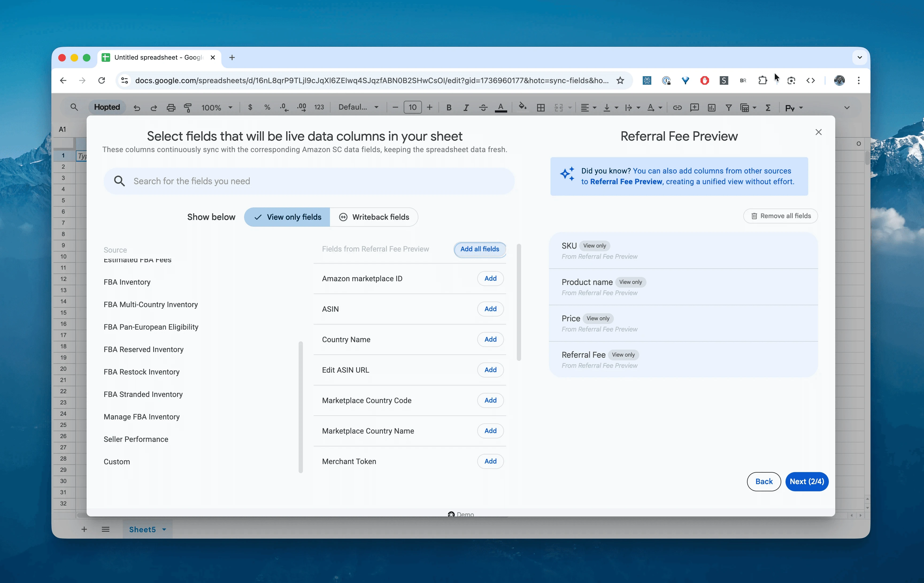
Task: Select the View only fields toggle
Action: tap(287, 217)
